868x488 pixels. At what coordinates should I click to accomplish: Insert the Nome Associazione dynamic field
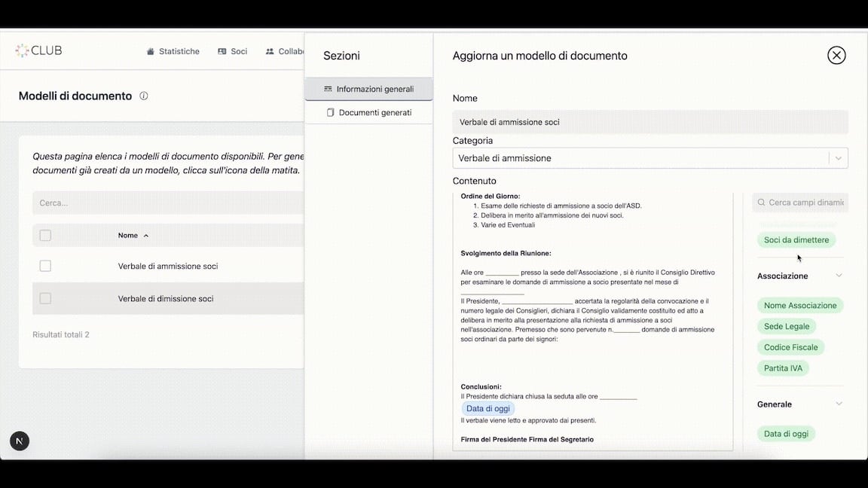click(799, 306)
